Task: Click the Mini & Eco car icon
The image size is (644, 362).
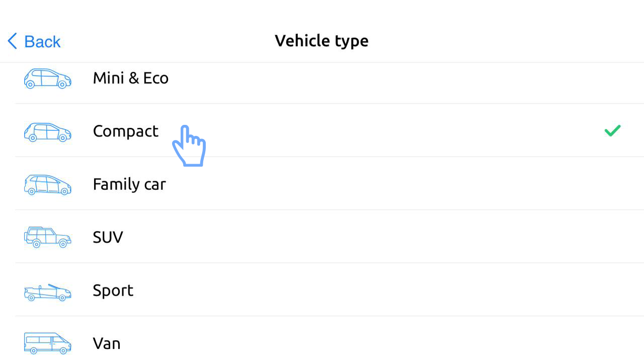Action: point(47,79)
